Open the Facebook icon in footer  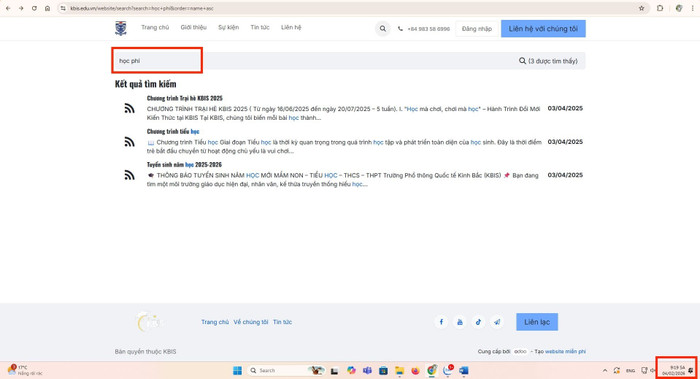(441, 322)
